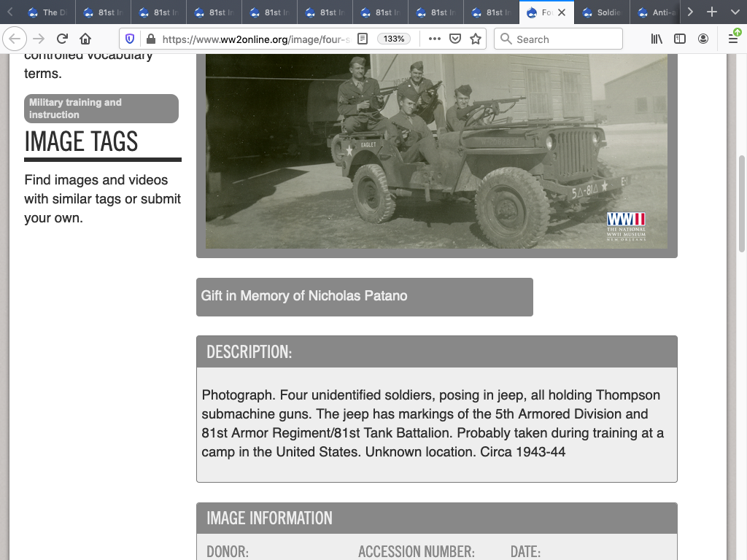
Task: Reset the 133% zoom level
Action: (x=394, y=39)
